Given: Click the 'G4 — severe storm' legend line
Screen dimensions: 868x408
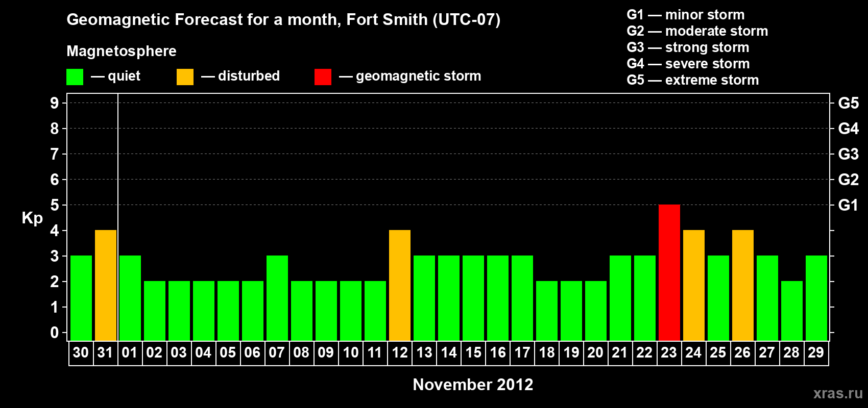Looking at the screenshot, I should click(688, 64).
